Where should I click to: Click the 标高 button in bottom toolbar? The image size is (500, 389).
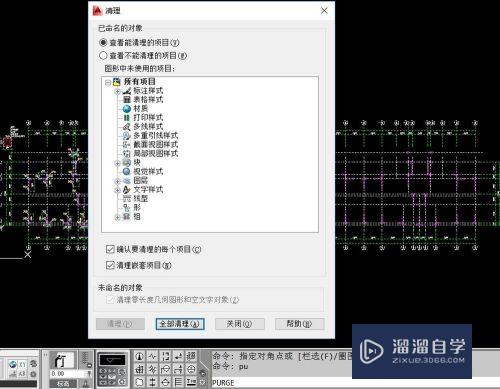63,384
